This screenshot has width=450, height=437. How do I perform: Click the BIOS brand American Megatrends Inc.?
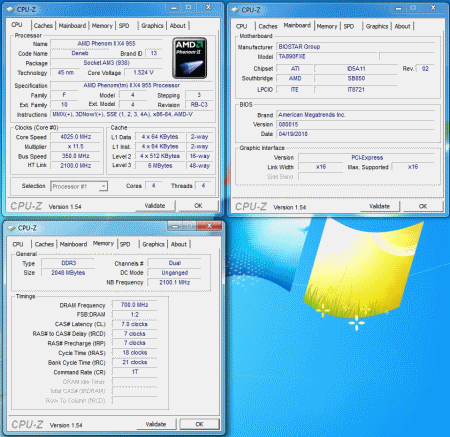click(356, 115)
